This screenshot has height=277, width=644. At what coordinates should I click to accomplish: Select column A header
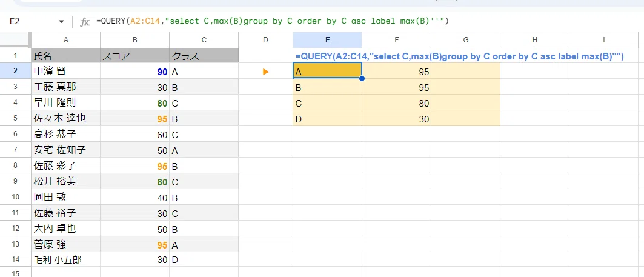click(x=65, y=40)
